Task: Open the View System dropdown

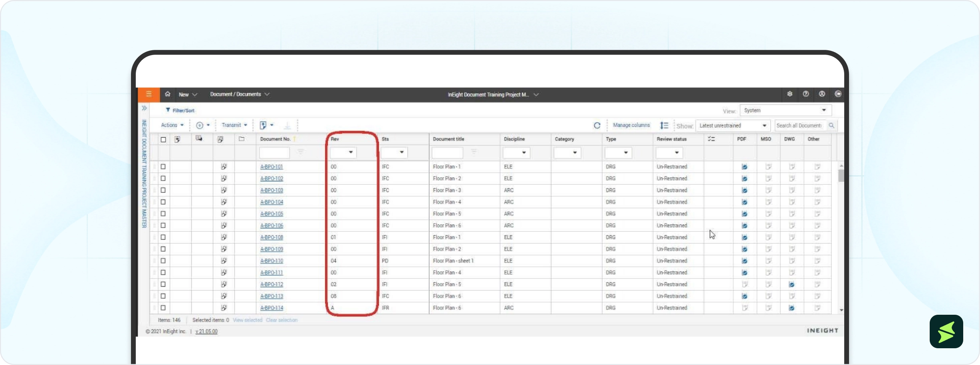Action: click(x=786, y=110)
